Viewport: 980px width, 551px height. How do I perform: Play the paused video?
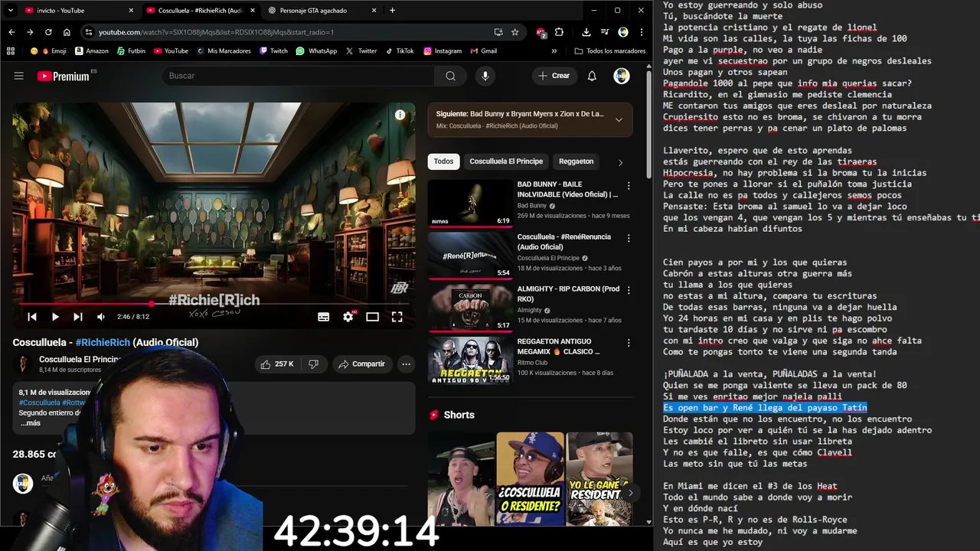pos(55,317)
